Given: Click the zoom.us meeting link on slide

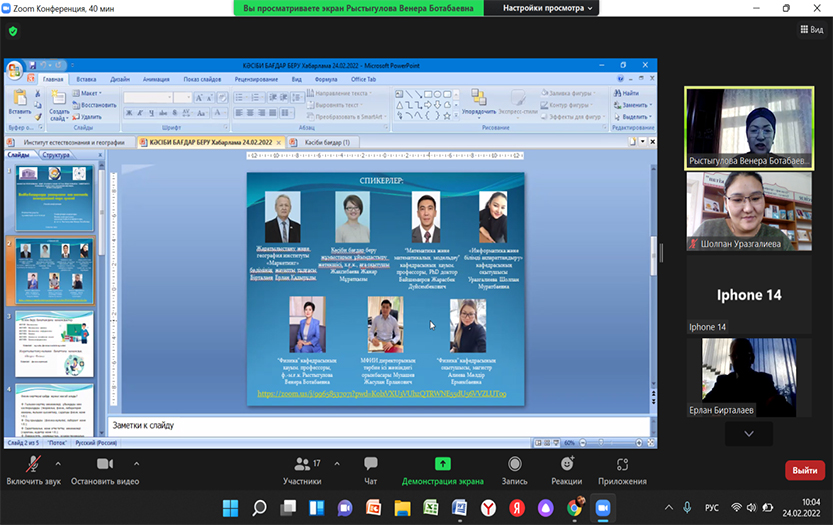Looking at the screenshot, I should [x=382, y=394].
